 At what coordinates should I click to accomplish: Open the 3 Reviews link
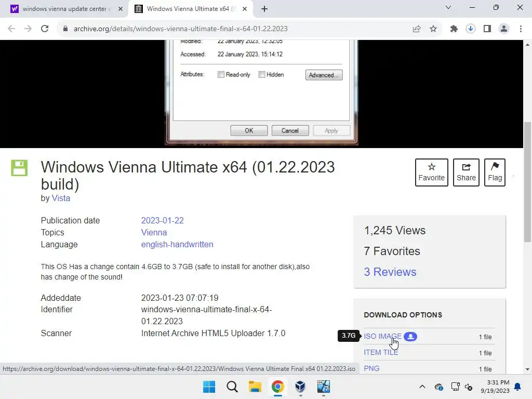point(390,272)
